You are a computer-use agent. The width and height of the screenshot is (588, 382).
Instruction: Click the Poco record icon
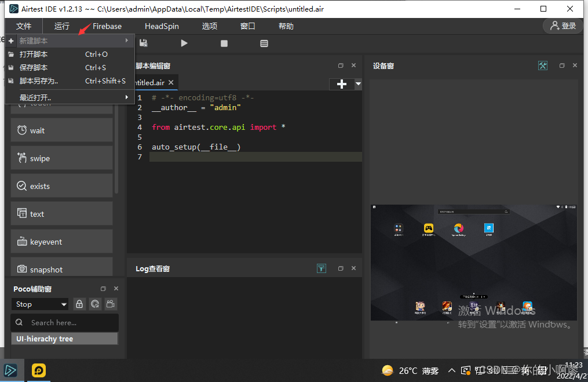pos(111,304)
